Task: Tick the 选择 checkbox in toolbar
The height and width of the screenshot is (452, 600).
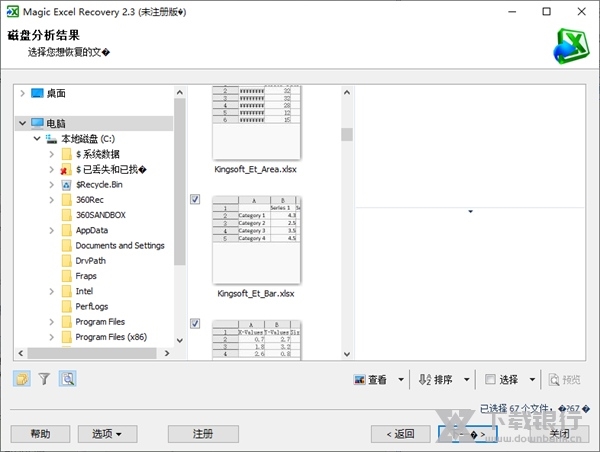Action: pos(490,380)
